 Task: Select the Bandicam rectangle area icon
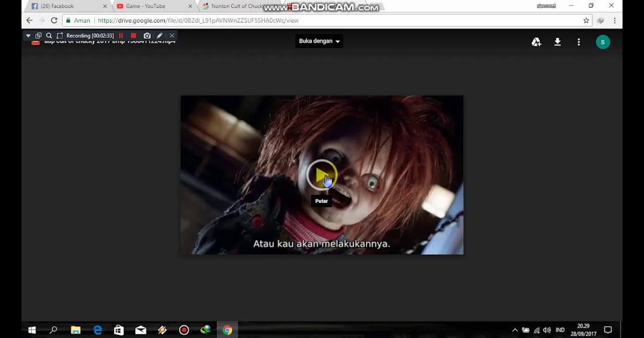[x=60, y=36]
